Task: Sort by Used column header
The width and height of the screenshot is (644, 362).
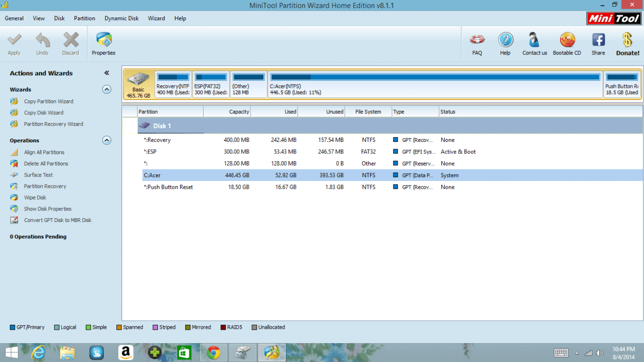Action: pyautogui.click(x=274, y=111)
